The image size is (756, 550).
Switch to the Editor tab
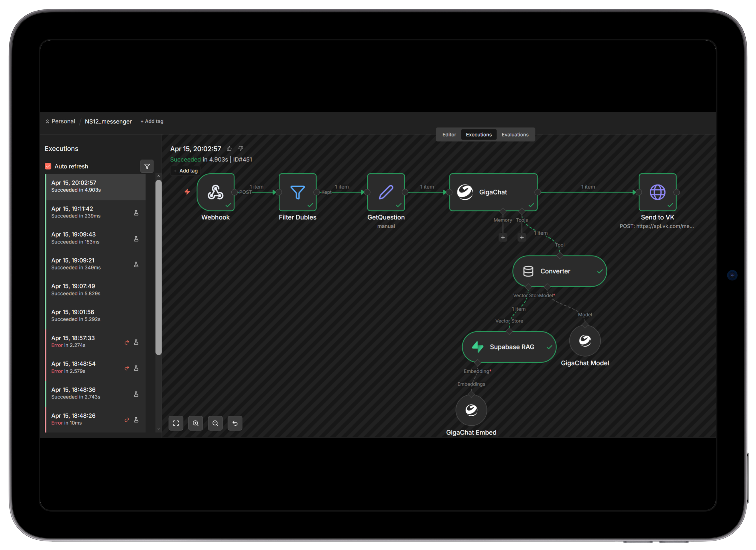[449, 134]
